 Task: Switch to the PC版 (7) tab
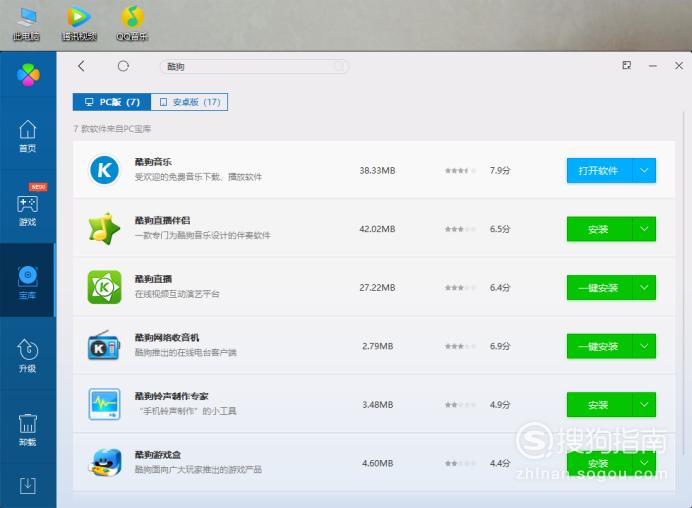click(112, 102)
